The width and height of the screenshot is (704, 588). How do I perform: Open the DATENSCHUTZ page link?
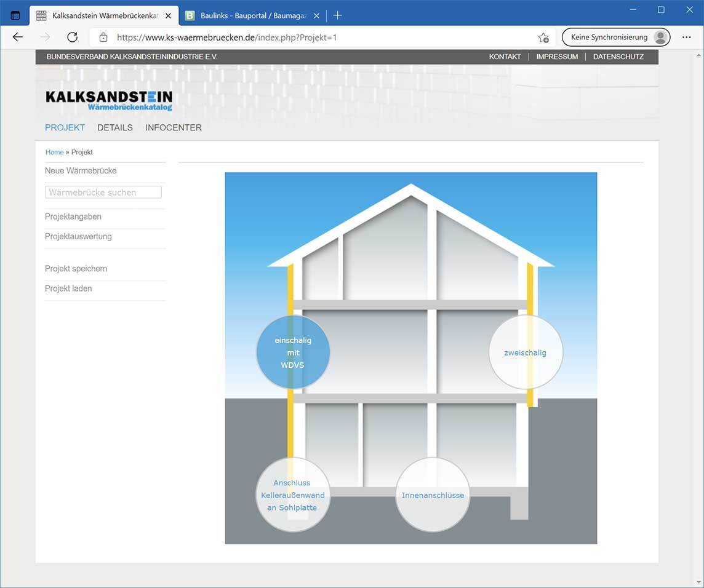pos(618,57)
